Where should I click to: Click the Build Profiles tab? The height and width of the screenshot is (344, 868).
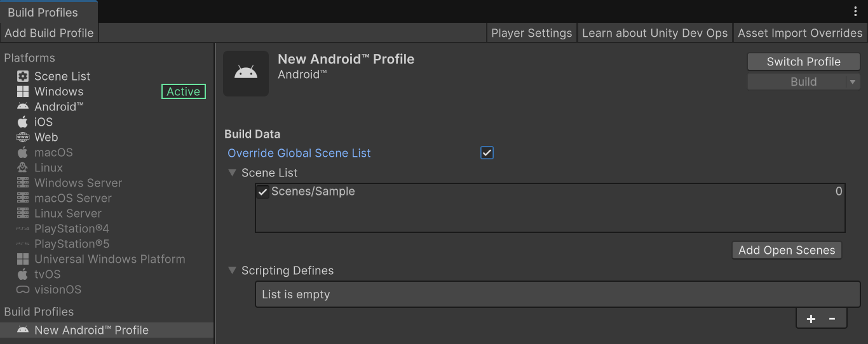[43, 12]
